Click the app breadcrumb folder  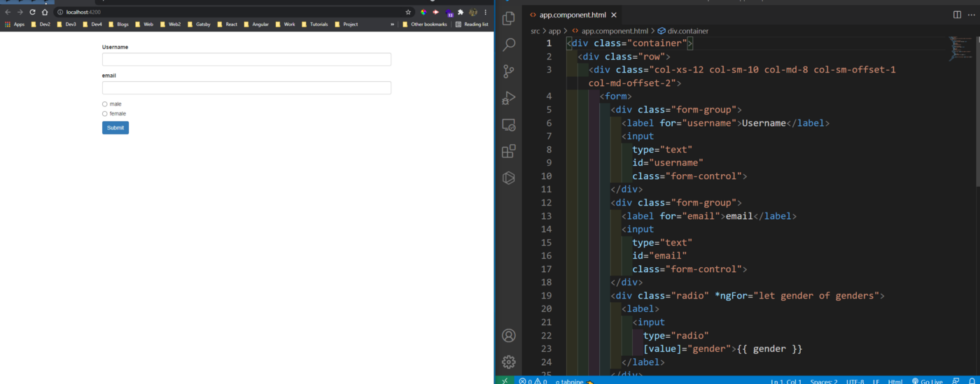555,31
